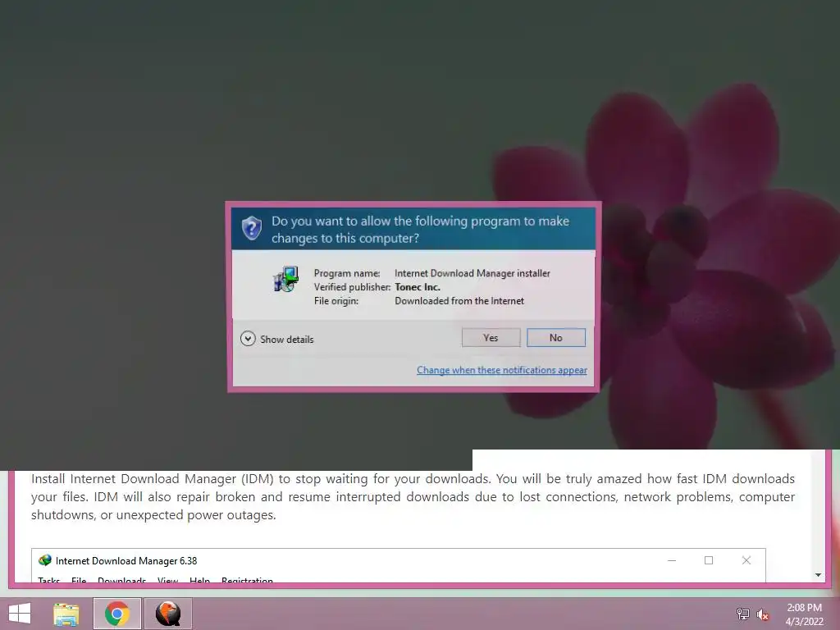
Task: Click the IDM installer program icon
Action: 285,279
